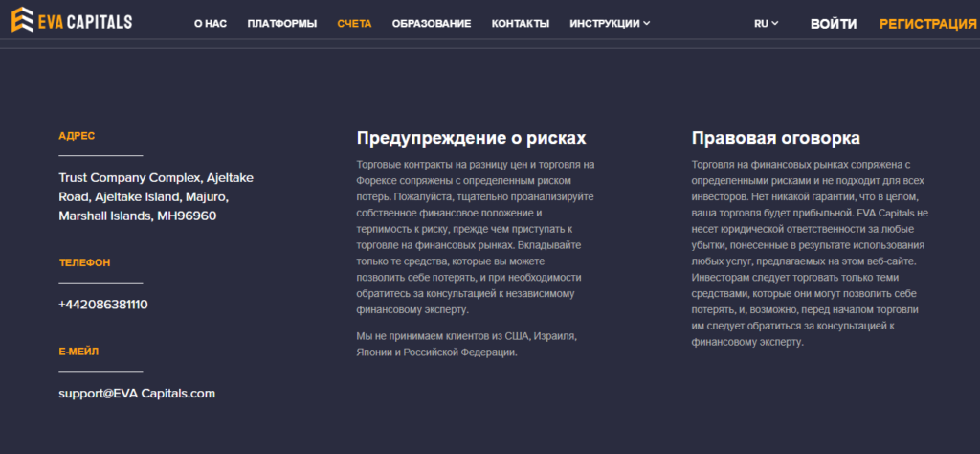Click phone number +442086381110
The image size is (980, 454).
[103, 306]
